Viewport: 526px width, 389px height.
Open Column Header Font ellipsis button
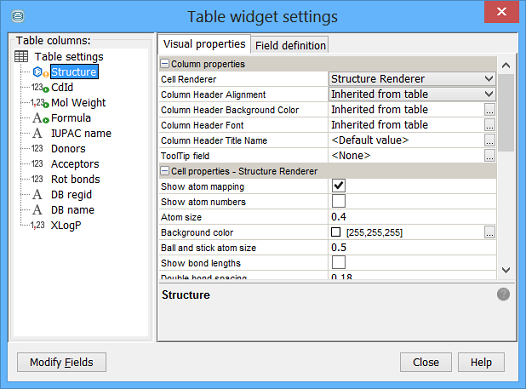[489, 125]
